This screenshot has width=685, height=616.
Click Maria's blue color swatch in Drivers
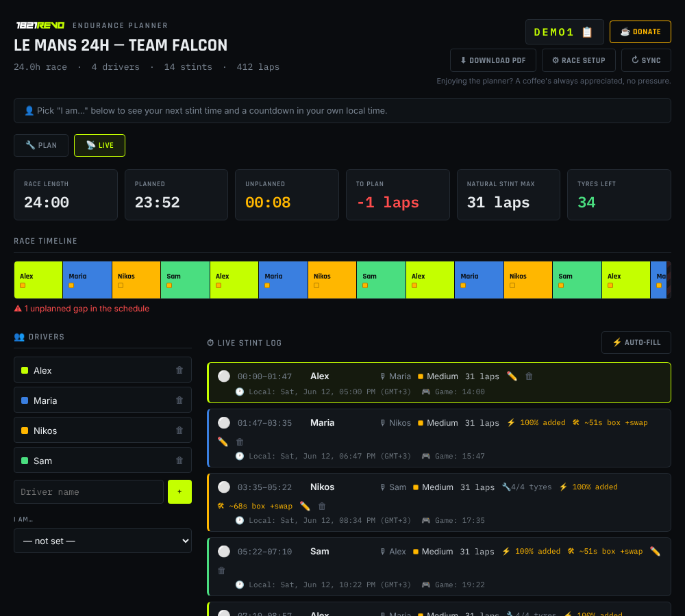pyautogui.click(x=25, y=400)
